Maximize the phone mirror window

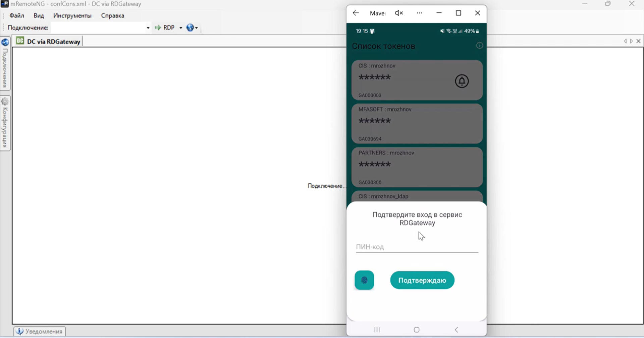(459, 13)
